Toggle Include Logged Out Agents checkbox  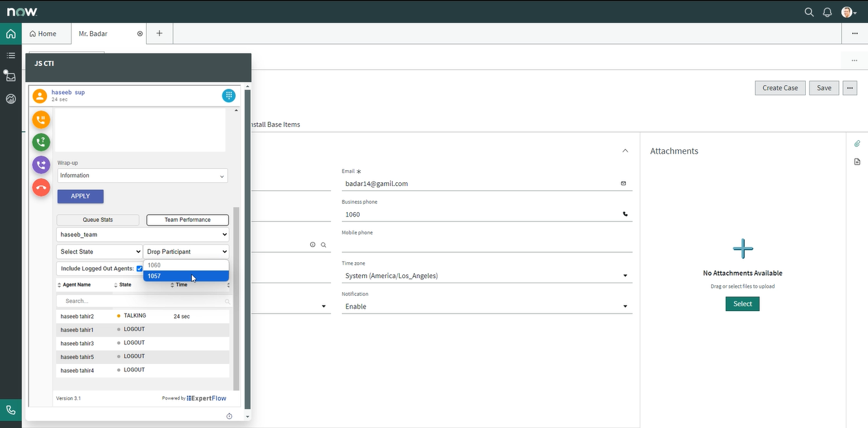pyautogui.click(x=139, y=269)
